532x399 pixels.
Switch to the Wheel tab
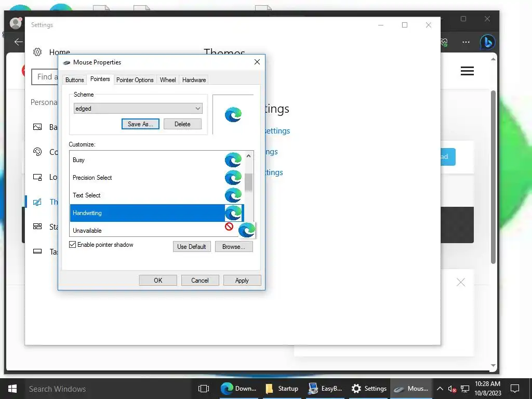tap(168, 79)
